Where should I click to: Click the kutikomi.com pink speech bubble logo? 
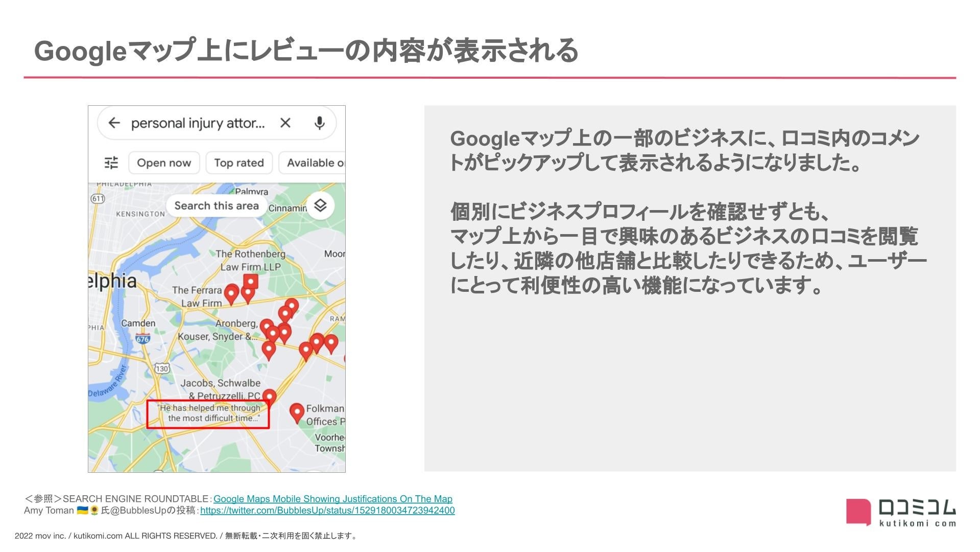click(x=858, y=512)
